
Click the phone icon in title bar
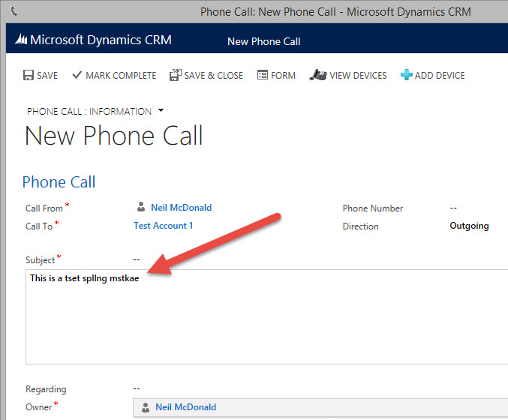[x=14, y=12]
